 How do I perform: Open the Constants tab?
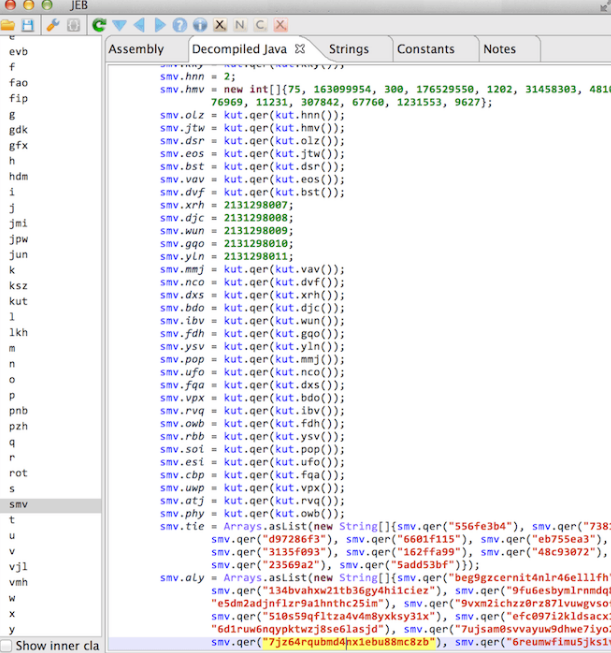pyautogui.click(x=426, y=49)
